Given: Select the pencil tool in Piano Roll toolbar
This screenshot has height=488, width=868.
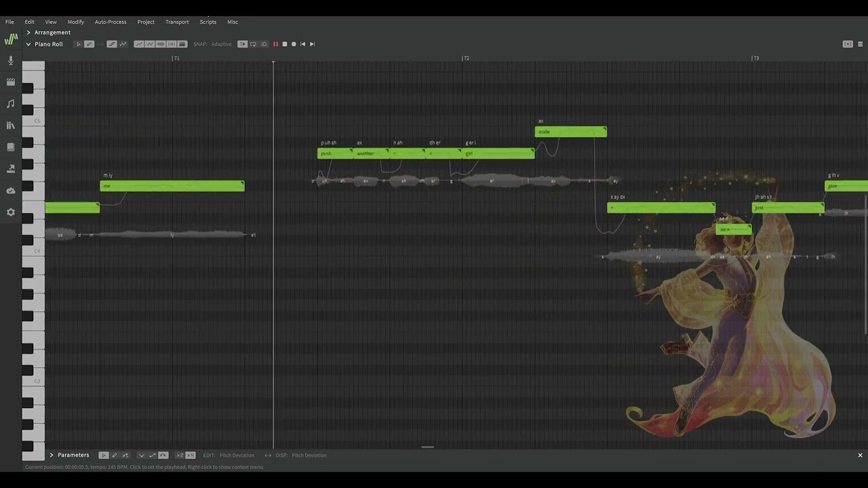Looking at the screenshot, I should (x=90, y=44).
